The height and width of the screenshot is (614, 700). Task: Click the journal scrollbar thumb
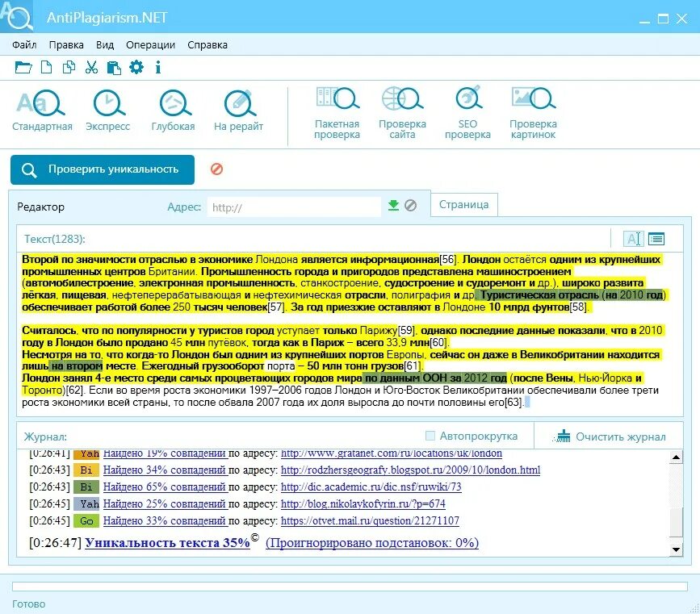tap(676, 522)
